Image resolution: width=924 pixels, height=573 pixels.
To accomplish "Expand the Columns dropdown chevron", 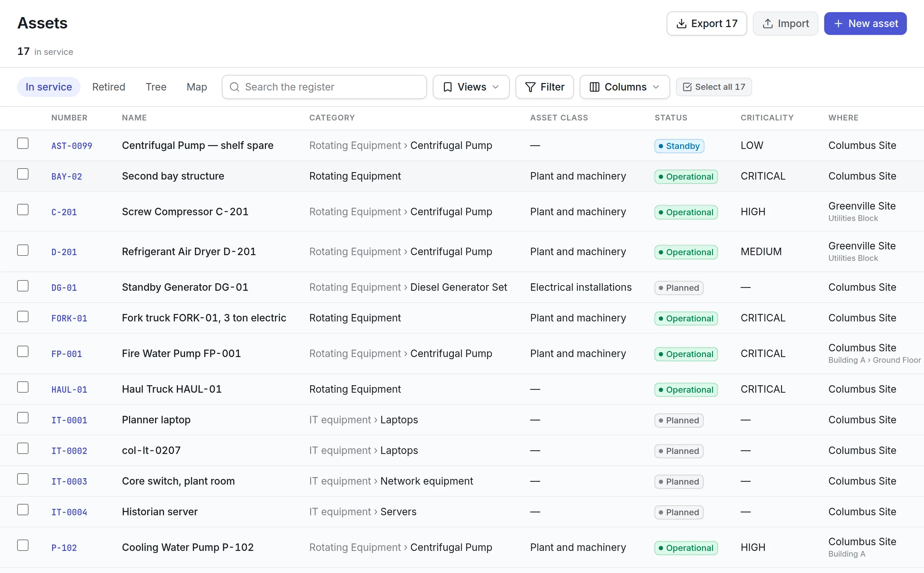I will 656,87.
